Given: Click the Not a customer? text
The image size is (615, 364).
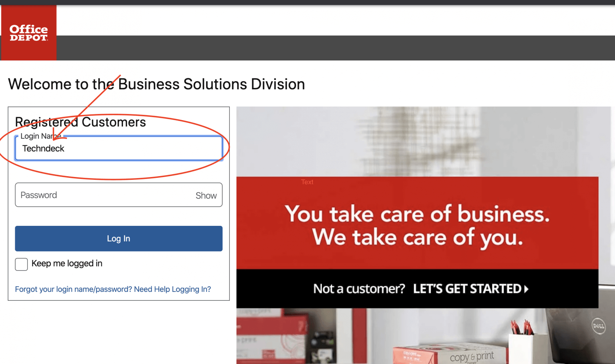Looking at the screenshot, I should pyautogui.click(x=359, y=289).
